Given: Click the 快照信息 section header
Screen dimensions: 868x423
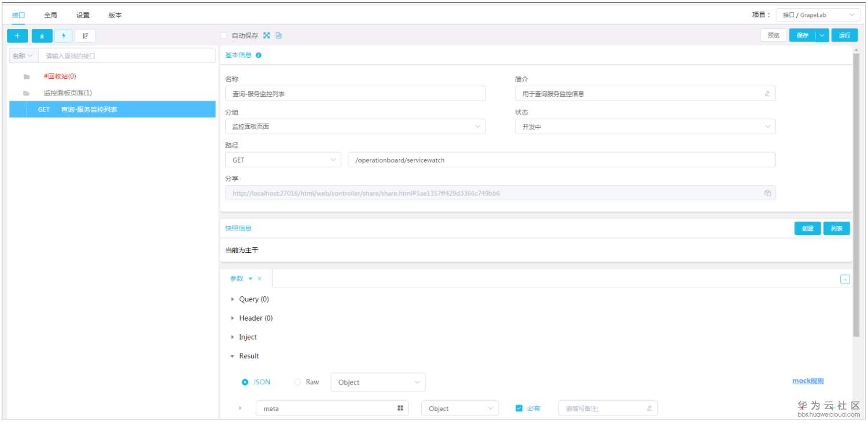Looking at the screenshot, I should 238,228.
